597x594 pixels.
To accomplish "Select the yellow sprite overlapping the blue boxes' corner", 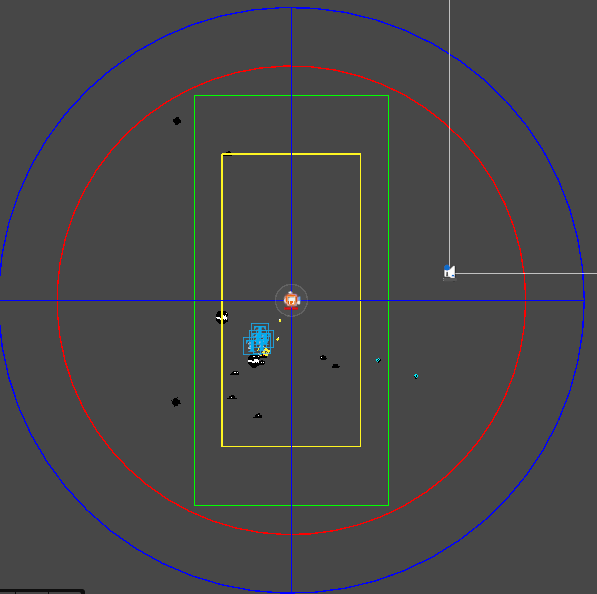I will click(265, 352).
